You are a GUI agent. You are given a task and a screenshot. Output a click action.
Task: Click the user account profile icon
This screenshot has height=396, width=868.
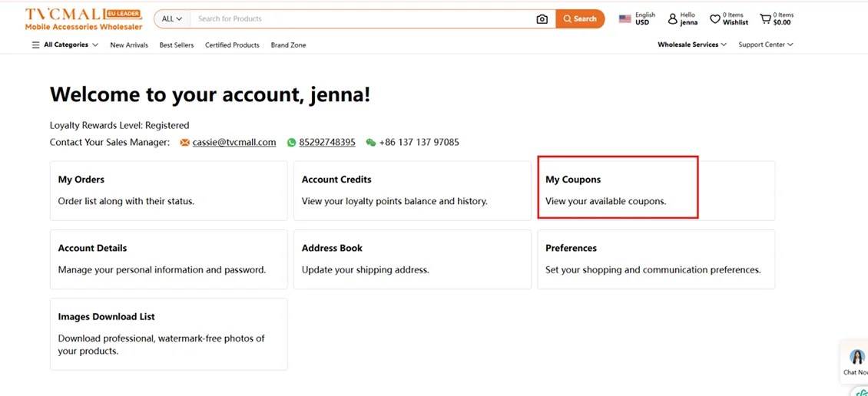coord(672,18)
